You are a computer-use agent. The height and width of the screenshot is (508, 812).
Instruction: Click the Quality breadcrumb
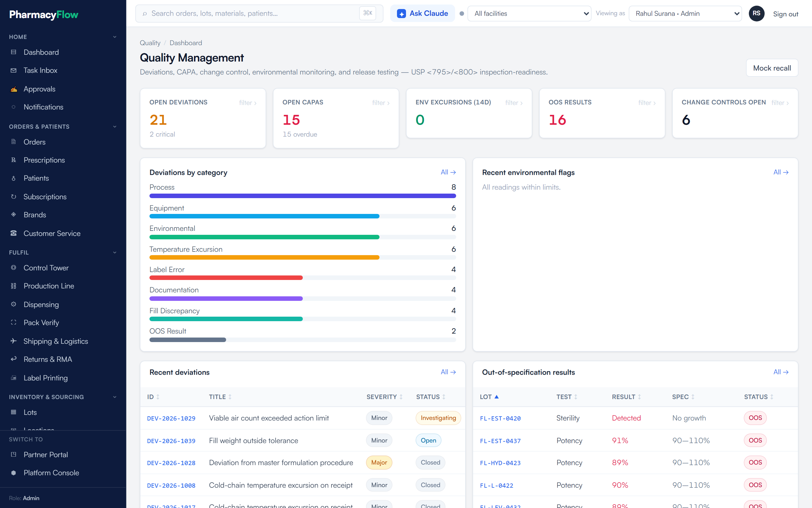coord(150,43)
